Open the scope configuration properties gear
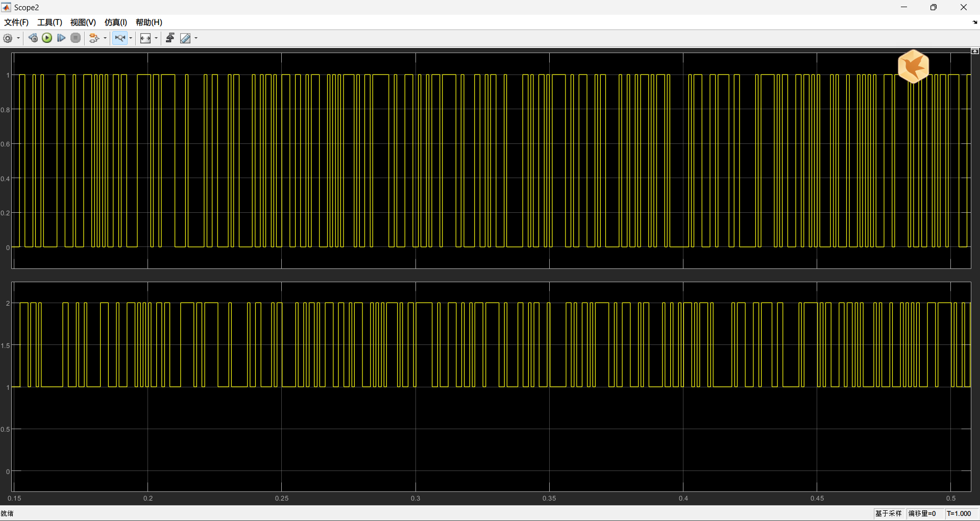This screenshot has width=980, height=521. point(8,38)
